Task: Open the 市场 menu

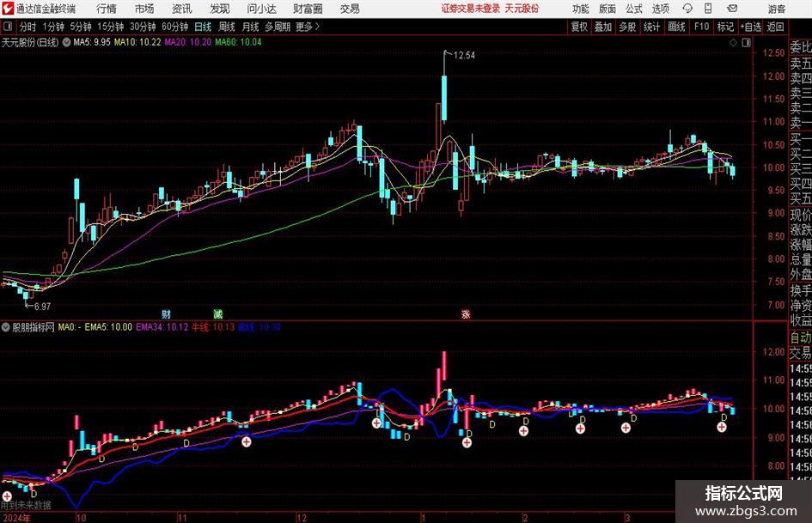Action: coord(144,9)
